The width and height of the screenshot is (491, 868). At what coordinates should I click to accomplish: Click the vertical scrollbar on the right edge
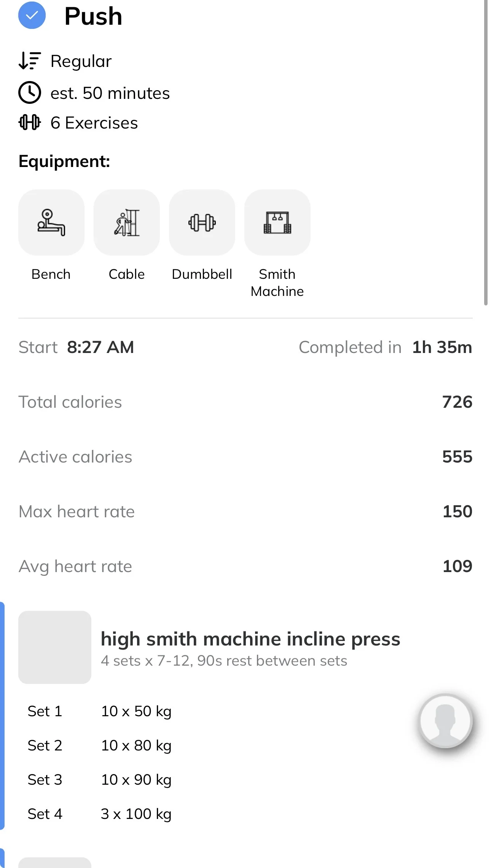[x=486, y=152]
